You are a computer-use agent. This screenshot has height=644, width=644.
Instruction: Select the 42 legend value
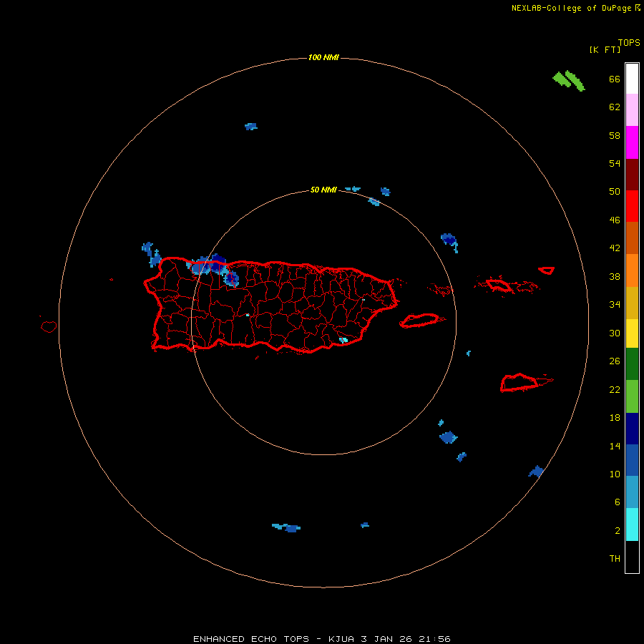point(615,248)
